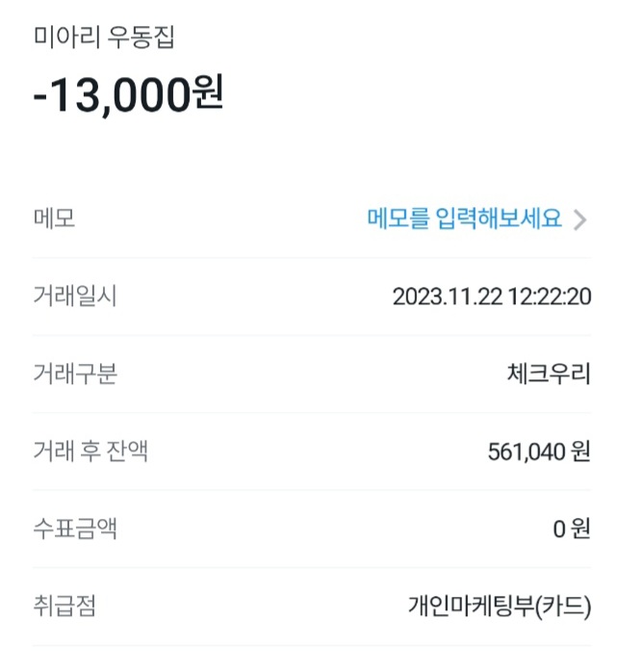Select the merchant name '미아리 우동집'

pos(104,38)
